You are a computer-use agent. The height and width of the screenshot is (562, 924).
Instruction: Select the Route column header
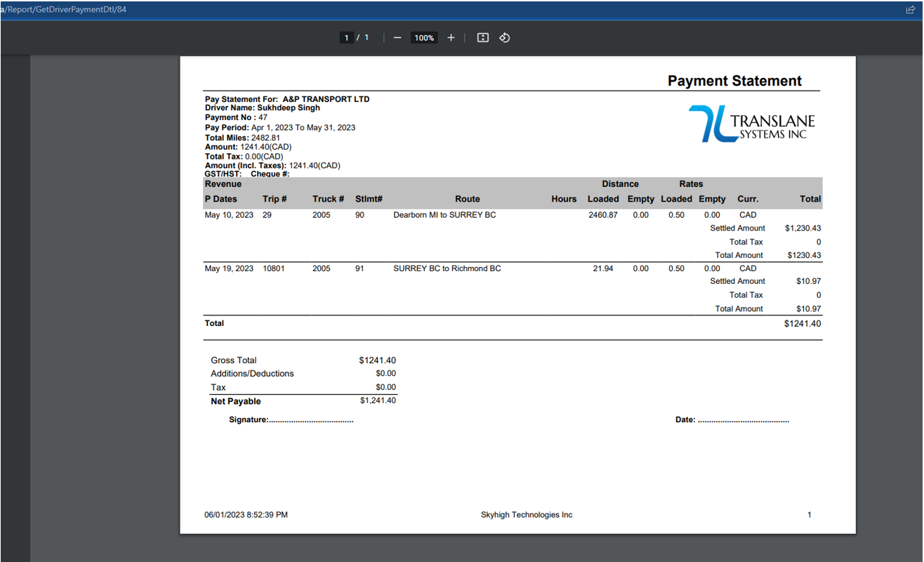click(467, 199)
